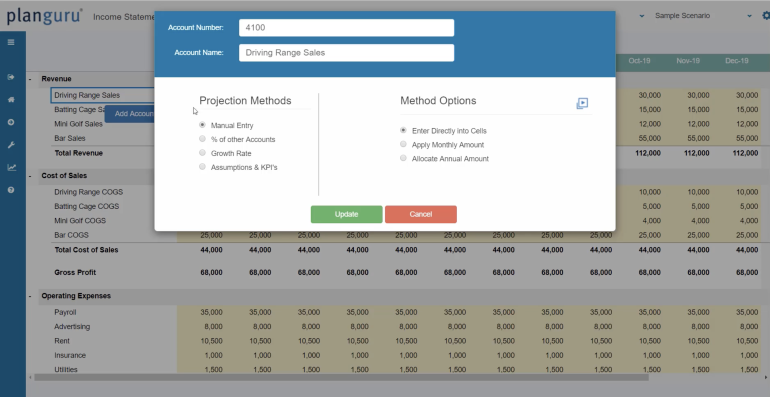Click the Dec-19 column header
Screen dimensions: 770x397
[x=737, y=61]
